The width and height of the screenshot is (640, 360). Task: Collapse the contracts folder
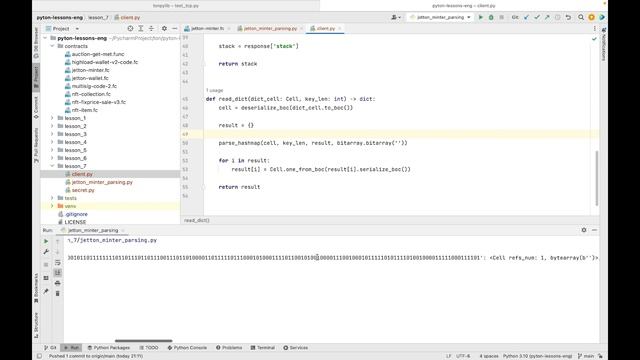point(52,46)
